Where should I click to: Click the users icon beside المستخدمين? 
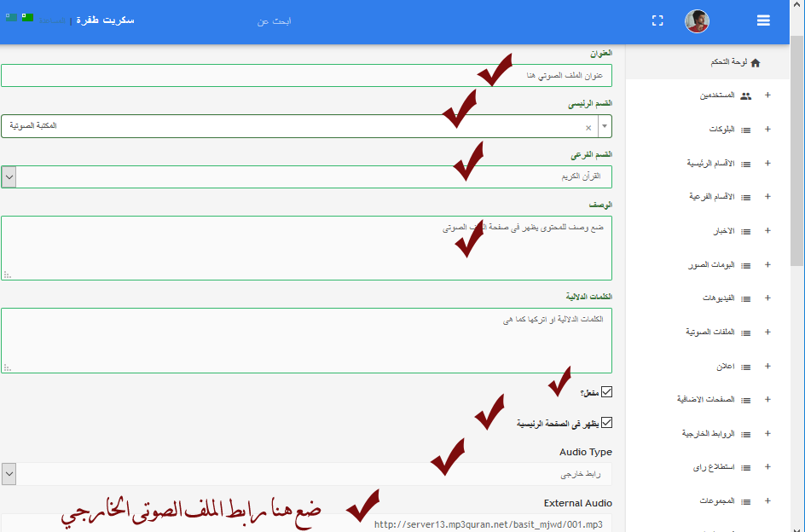[745, 96]
